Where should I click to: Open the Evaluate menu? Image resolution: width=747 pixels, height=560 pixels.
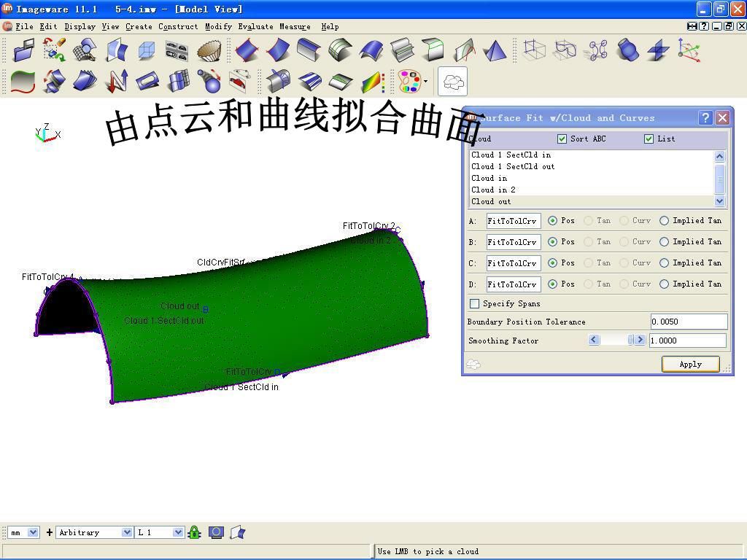point(255,27)
